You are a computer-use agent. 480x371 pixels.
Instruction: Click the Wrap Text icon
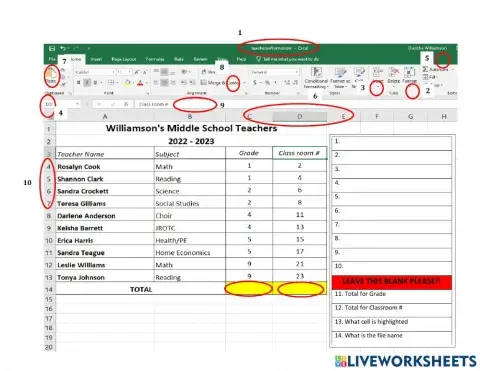tap(204, 72)
